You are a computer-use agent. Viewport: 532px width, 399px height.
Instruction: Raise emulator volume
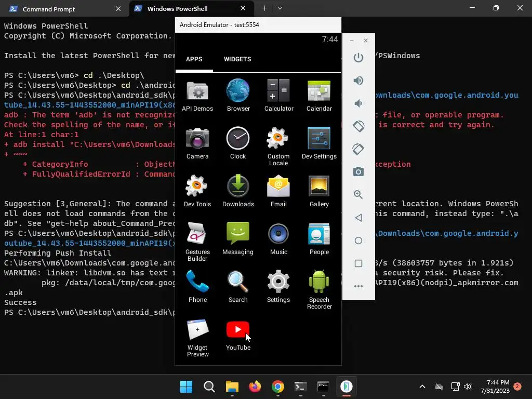358,81
